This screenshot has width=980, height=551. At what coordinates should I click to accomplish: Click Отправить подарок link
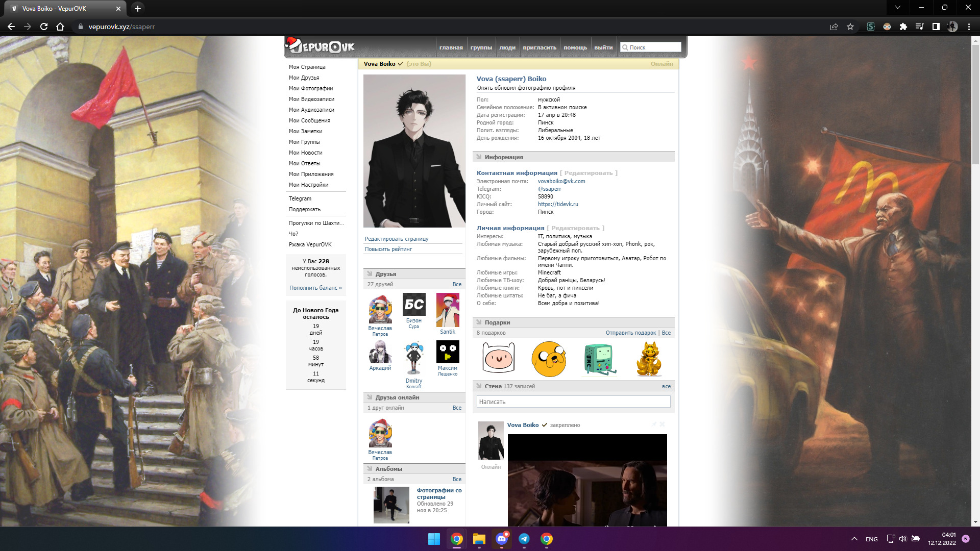click(x=631, y=333)
